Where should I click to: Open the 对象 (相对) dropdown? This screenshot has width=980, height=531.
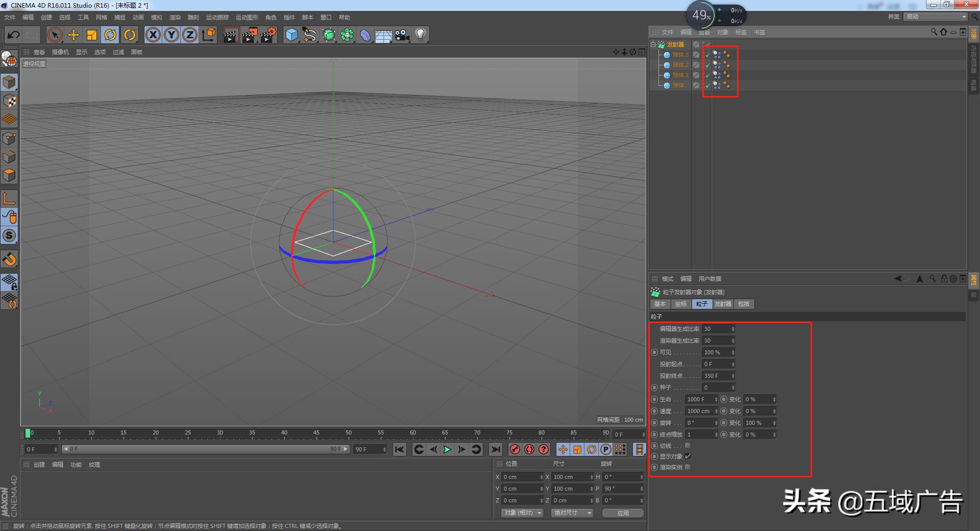(x=522, y=513)
